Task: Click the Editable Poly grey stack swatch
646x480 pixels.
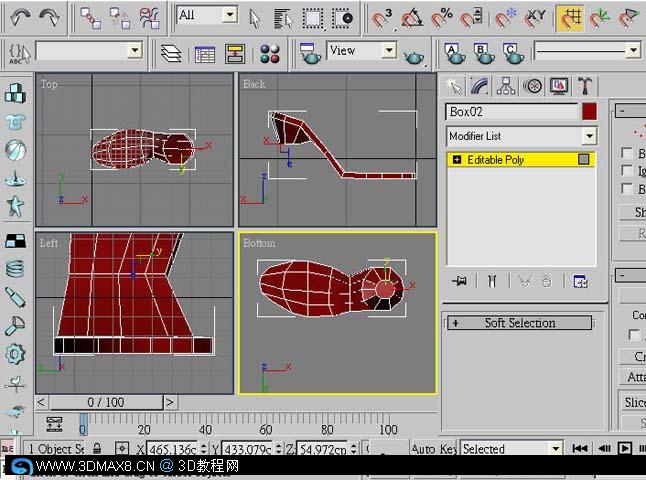Action: [x=583, y=159]
